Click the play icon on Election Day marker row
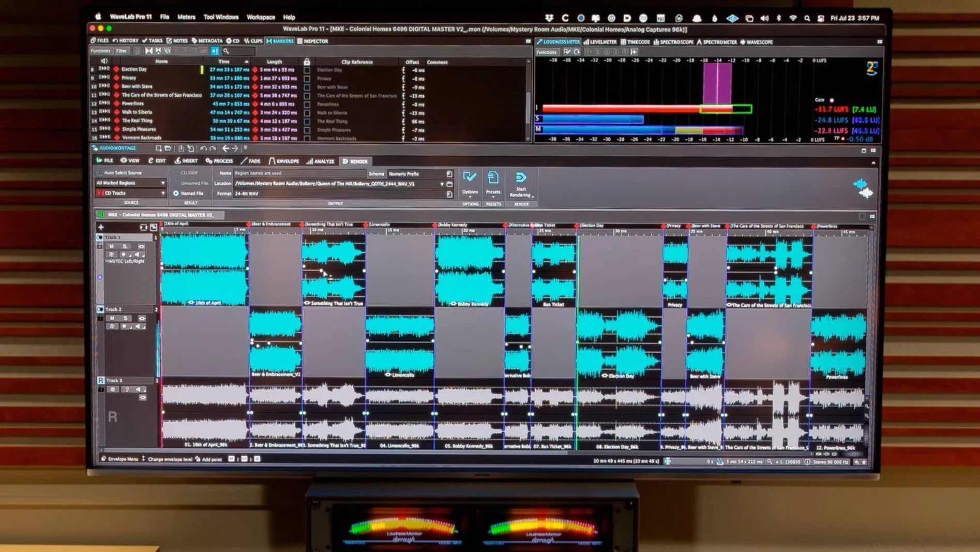The width and height of the screenshot is (980, 552). click(x=104, y=69)
